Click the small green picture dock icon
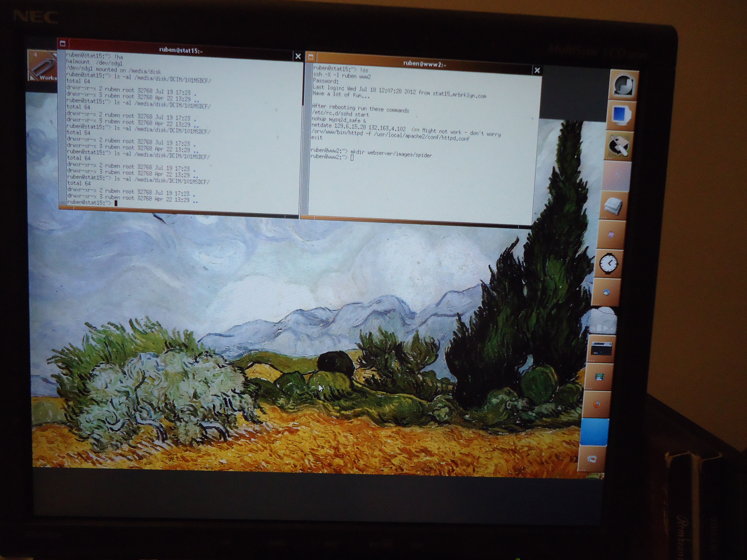Screen dimensions: 747x560 pyautogui.click(x=599, y=377)
